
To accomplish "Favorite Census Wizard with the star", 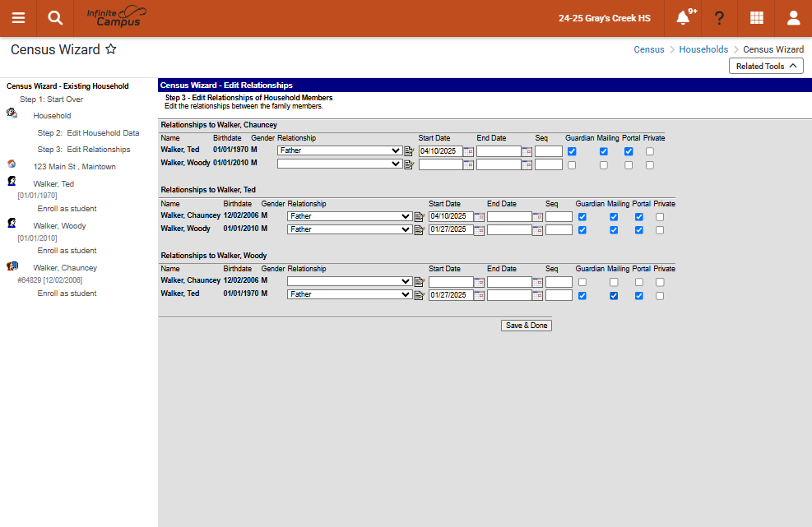I will pos(111,49).
